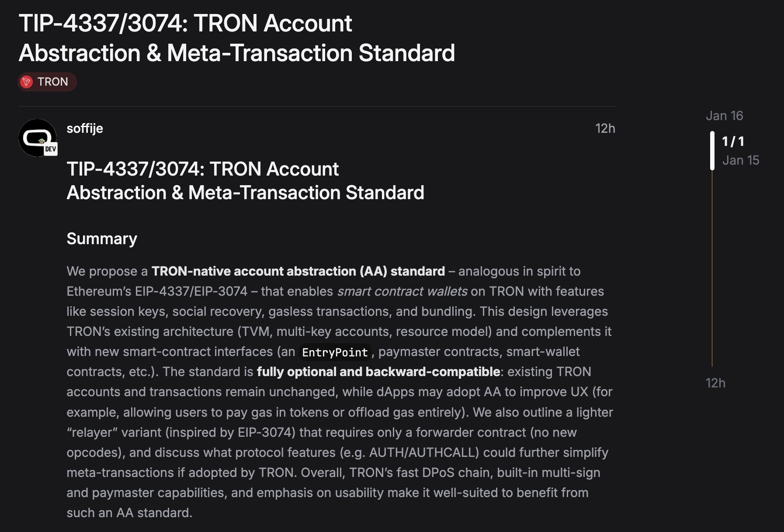Screen dimensions: 784x532
Task: Jump to Jan 16 on timeline
Action: click(724, 116)
